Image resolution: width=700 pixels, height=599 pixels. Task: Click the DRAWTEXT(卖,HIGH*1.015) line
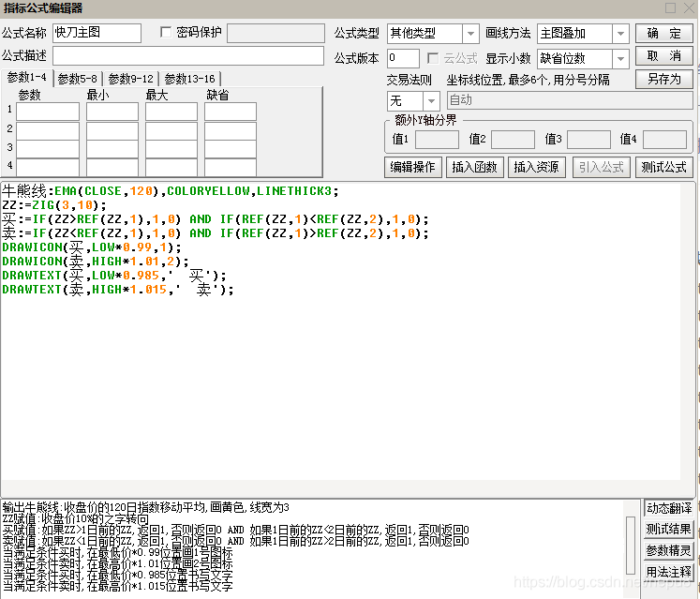pos(117,290)
